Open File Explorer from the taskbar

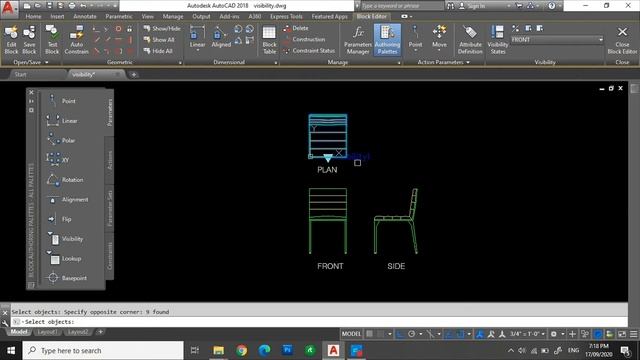tap(218, 350)
